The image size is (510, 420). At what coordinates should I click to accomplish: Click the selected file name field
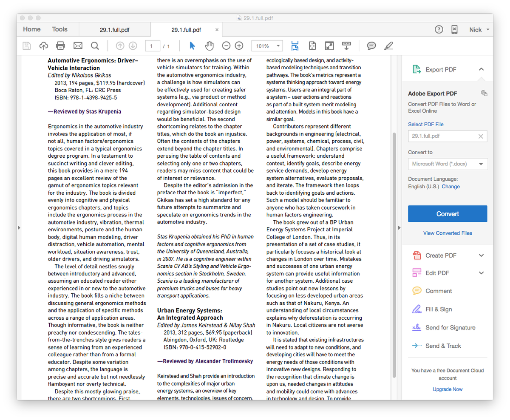point(448,136)
